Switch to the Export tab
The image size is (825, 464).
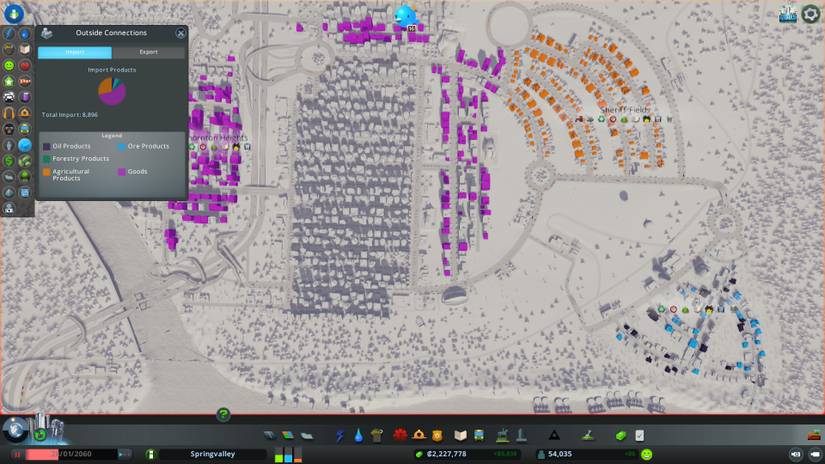click(149, 52)
